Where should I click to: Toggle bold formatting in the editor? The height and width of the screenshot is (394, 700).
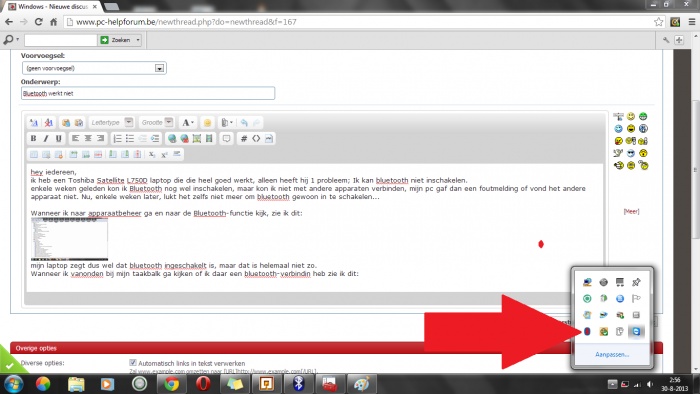coord(33,139)
